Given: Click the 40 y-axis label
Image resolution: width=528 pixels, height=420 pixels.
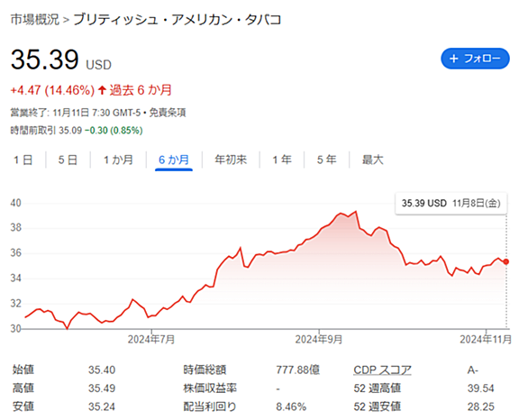Looking at the screenshot, I should (16, 203).
